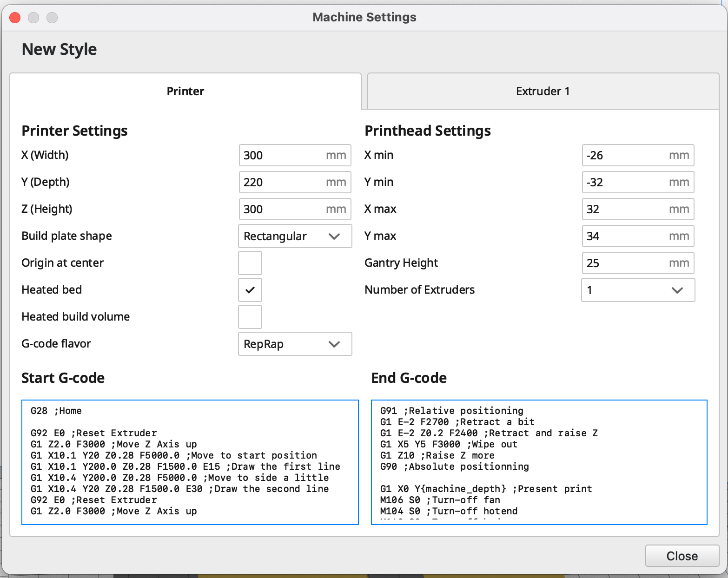
Task: Click the 'Draw the first line' G-code line
Action: 185,466
